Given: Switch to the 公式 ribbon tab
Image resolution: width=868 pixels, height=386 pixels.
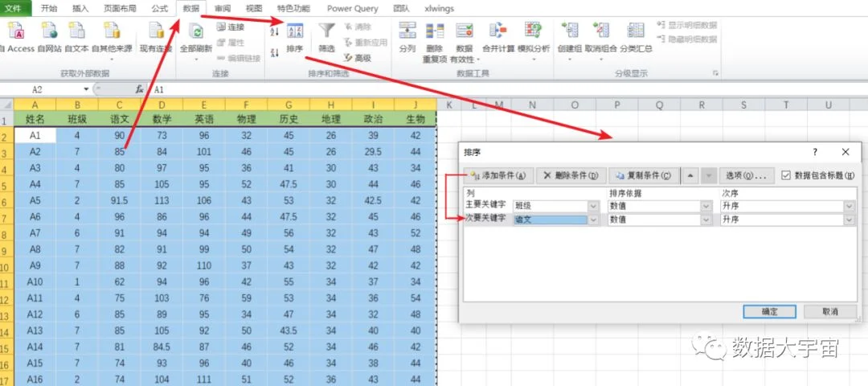Looking at the screenshot, I should pyautogui.click(x=159, y=8).
